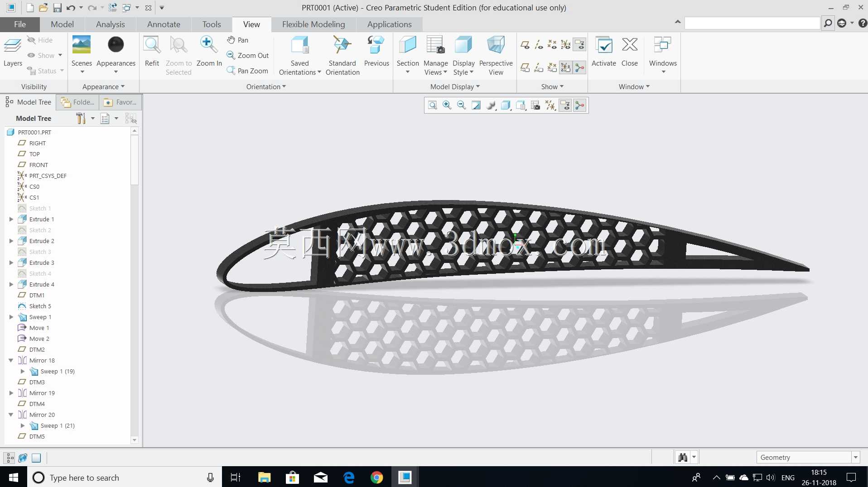Save the model with the floppy disk icon
The width and height of the screenshot is (868, 487).
(x=57, y=8)
